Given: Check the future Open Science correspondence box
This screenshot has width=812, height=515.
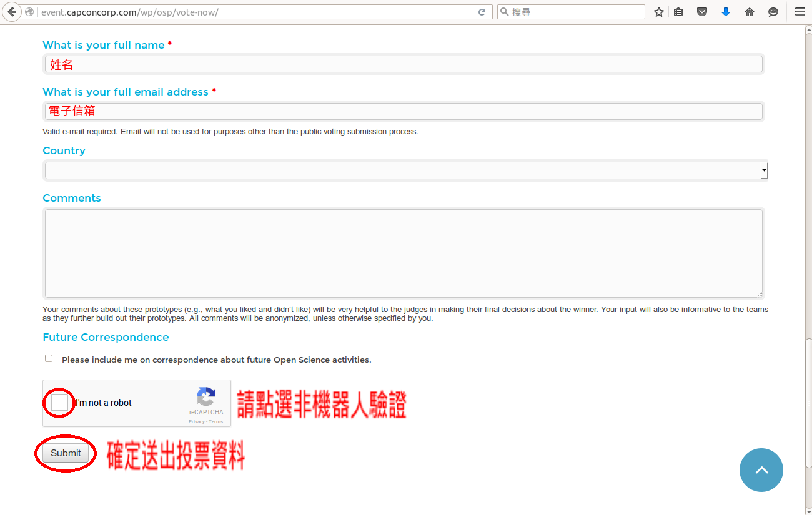Looking at the screenshot, I should pyautogui.click(x=49, y=358).
